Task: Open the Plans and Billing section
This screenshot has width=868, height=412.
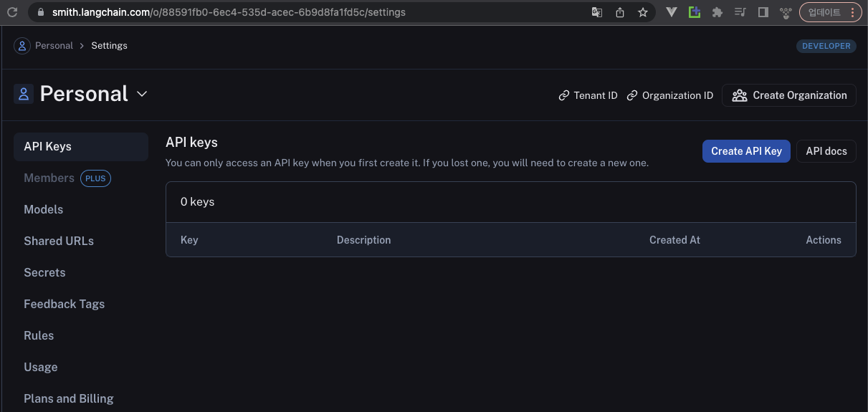Action: 69,398
